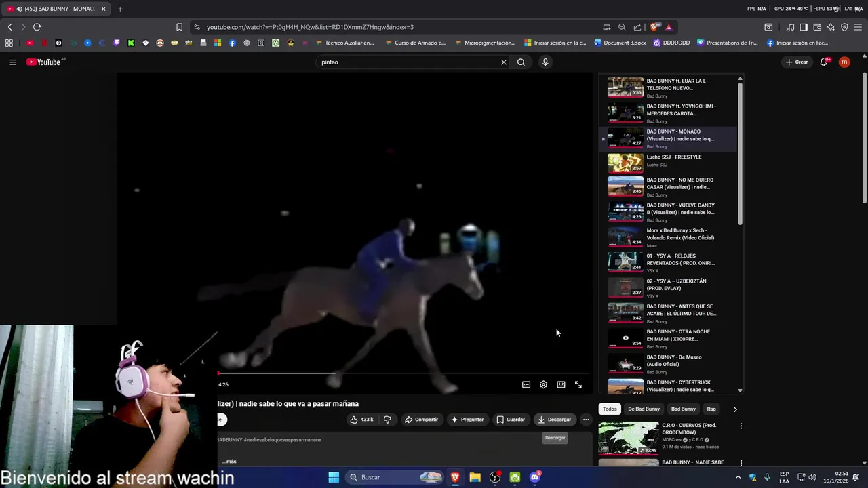The width and height of the screenshot is (868, 488).
Task: Open Twitch bookmark icon
Action: click(x=117, y=43)
